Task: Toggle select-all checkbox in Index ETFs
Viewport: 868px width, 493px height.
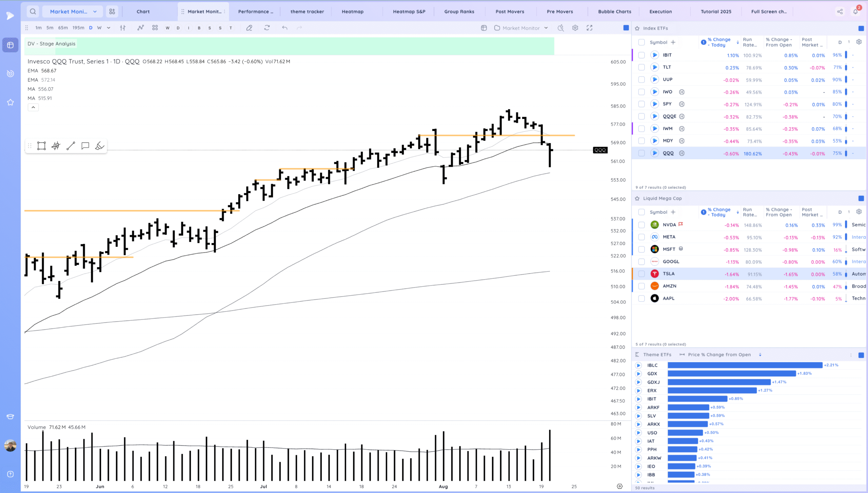Action: click(641, 42)
